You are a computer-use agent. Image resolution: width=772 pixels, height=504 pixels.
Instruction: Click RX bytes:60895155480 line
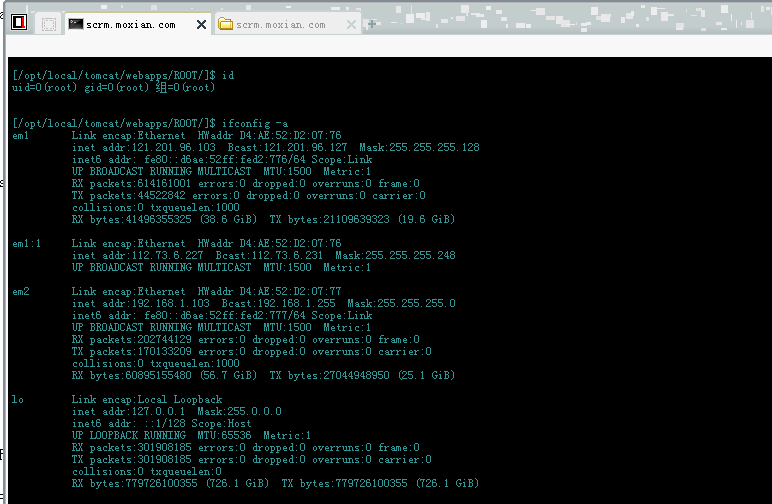[x=263, y=376]
